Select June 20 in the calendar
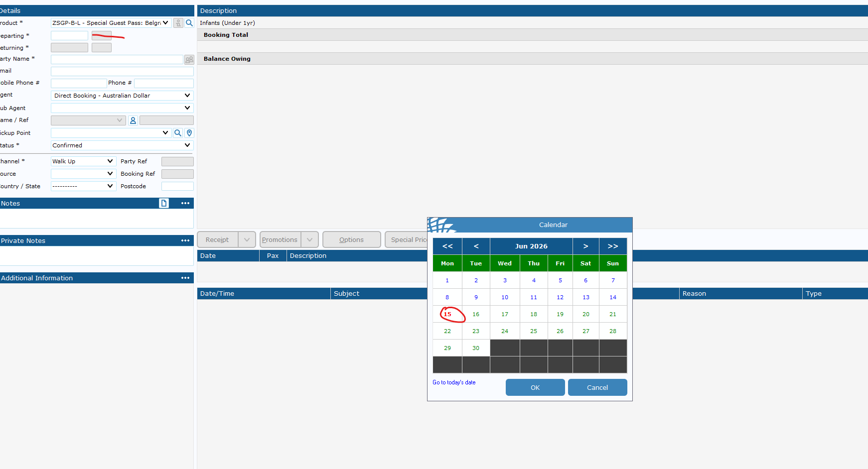The height and width of the screenshot is (469, 868). click(x=586, y=314)
